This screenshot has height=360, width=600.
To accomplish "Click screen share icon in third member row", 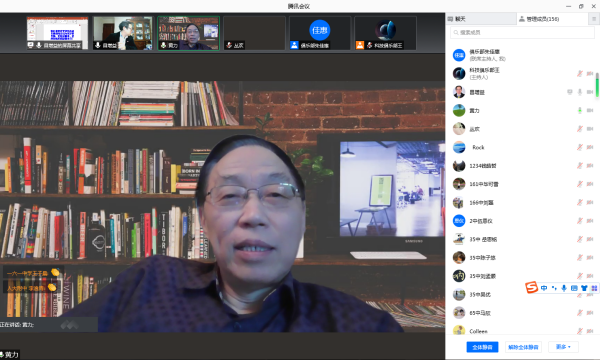I will point(570,92).
